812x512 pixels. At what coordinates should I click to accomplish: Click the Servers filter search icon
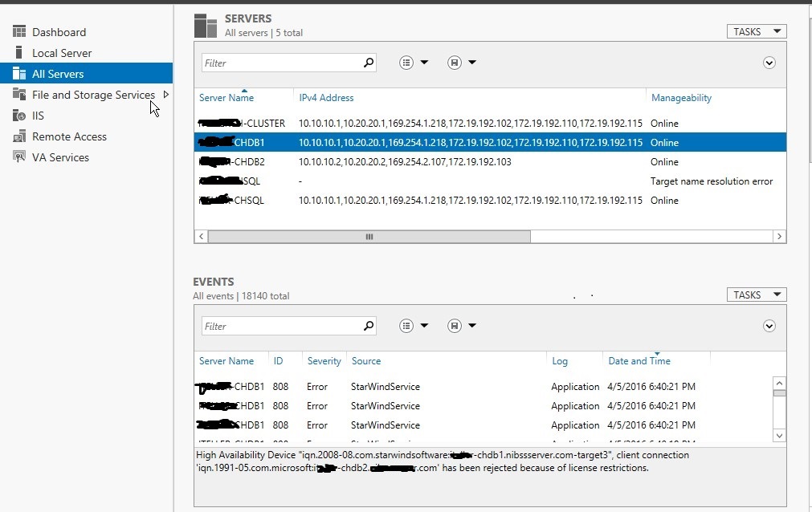tap(369, 63)
